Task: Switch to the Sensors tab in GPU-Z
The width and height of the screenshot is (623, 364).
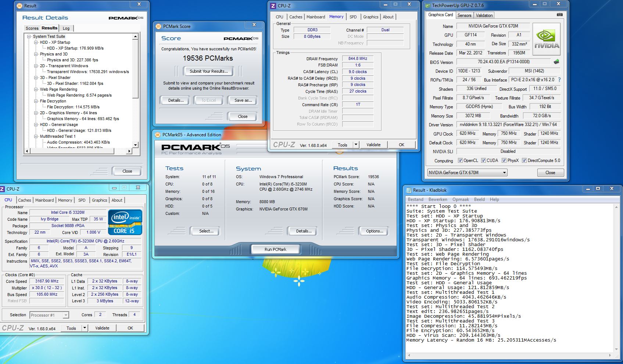Action: coord(464,15)
